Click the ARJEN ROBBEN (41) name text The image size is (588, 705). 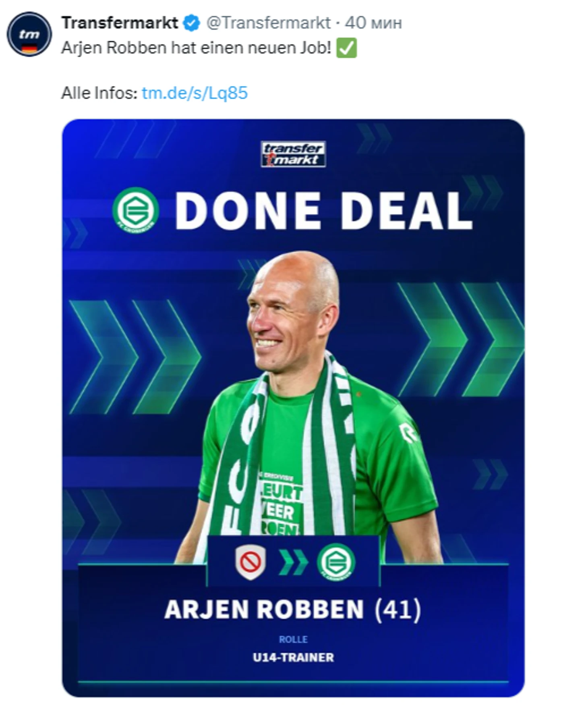[293, 610]
